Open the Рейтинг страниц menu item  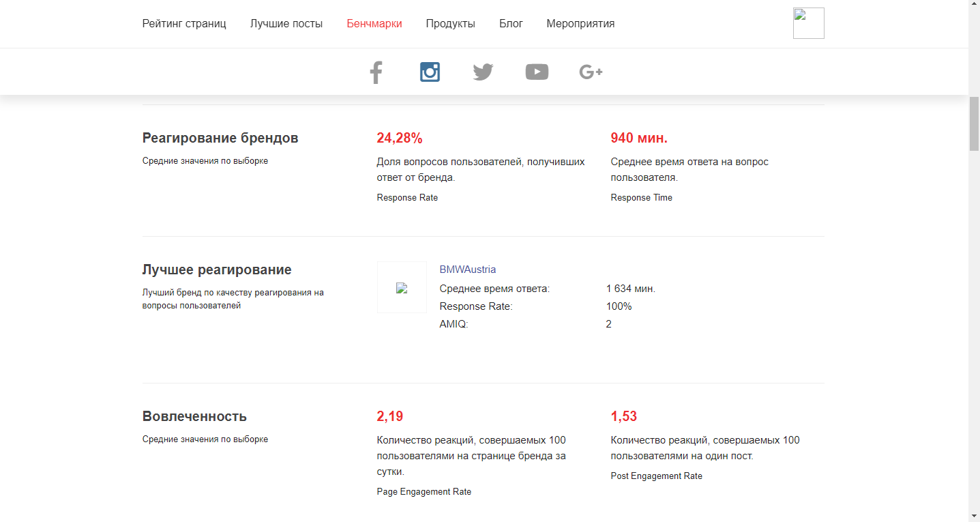pyautogui.click(x=184, y=24)
